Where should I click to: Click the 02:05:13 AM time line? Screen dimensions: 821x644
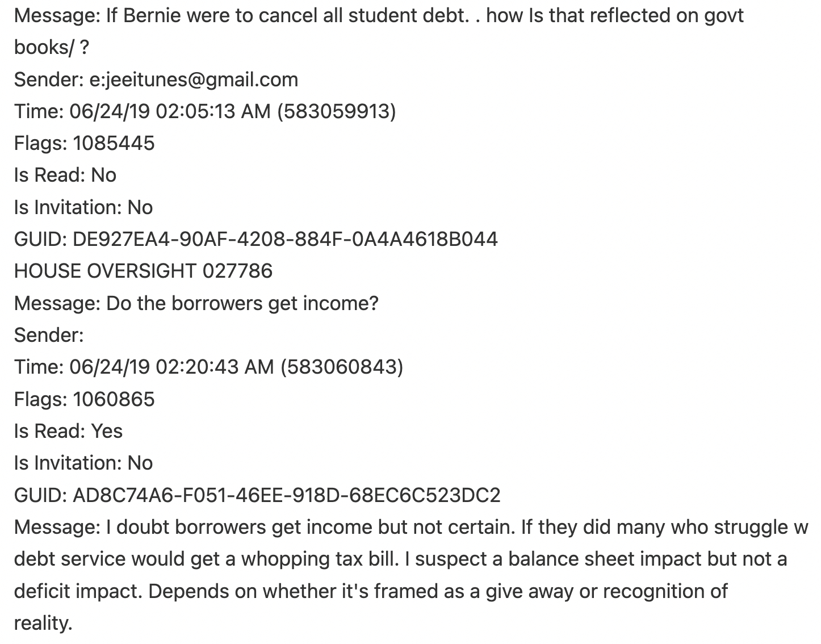tap(204, 111)
